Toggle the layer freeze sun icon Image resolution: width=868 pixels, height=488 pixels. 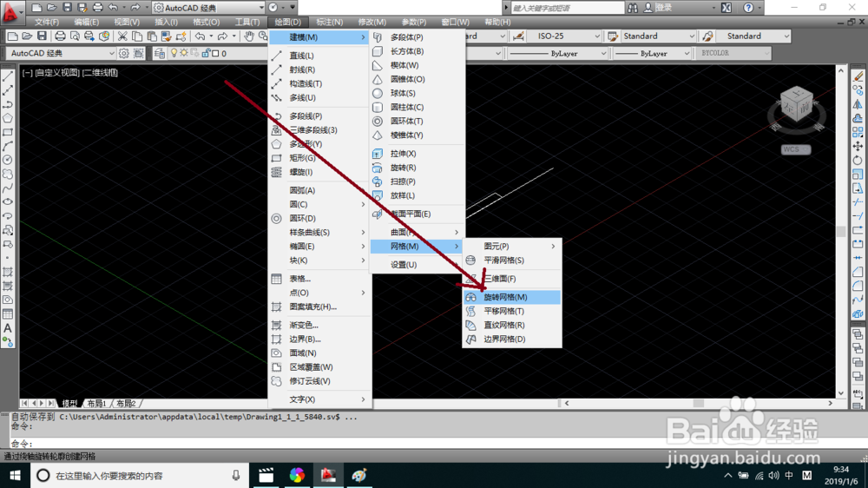pyautogui.click(x=184, y=53)
